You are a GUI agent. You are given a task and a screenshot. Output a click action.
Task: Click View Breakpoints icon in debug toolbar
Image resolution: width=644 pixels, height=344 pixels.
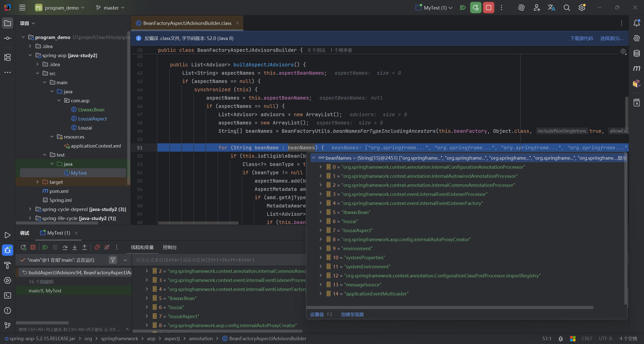click(x=97, y=247)
